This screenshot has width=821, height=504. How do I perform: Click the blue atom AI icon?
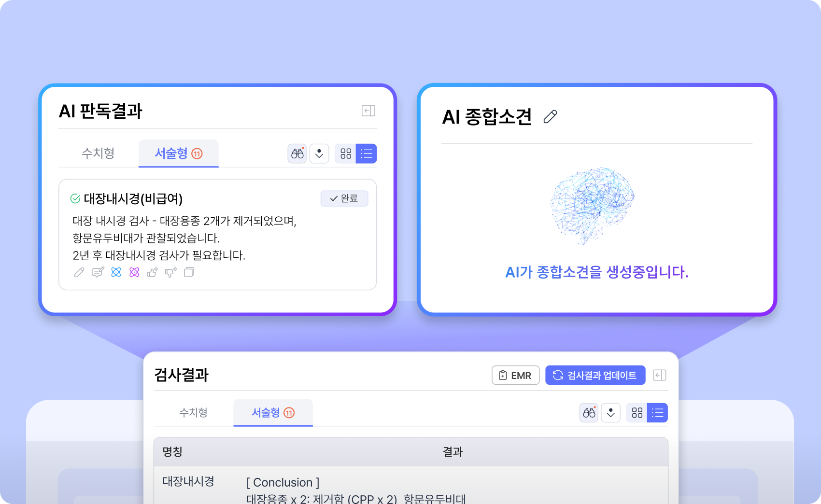coord(116,272)
